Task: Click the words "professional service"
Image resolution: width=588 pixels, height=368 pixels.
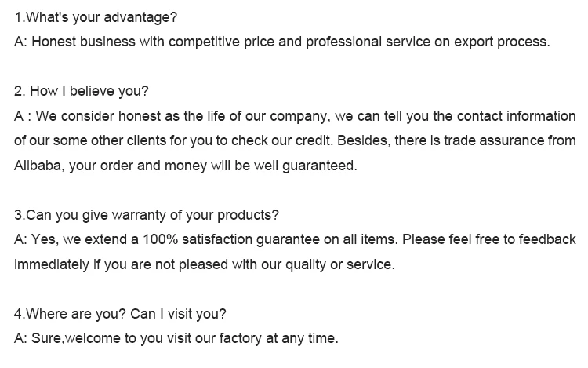Action: pos(368,42)
